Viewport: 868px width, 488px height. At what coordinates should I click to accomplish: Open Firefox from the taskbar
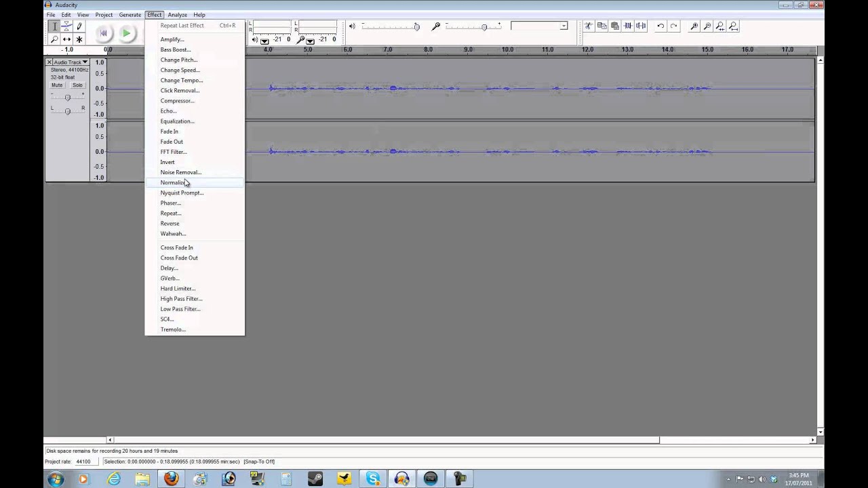tap(171, 479)
